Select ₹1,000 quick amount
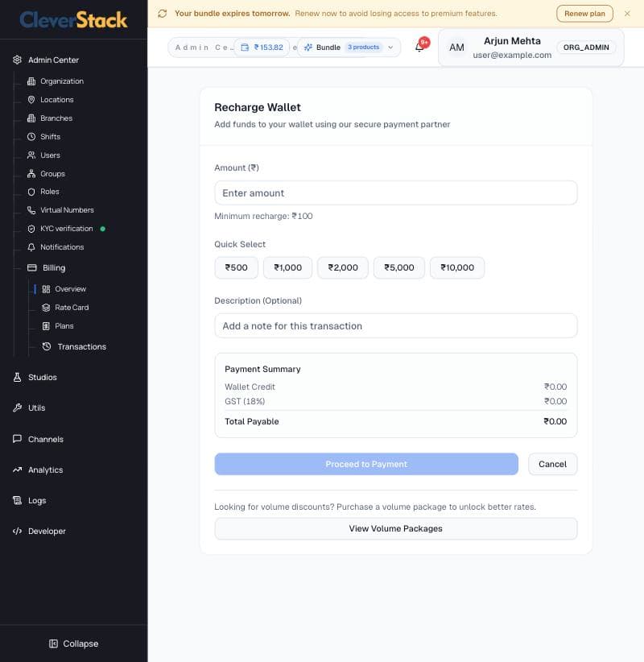Viewport: 644px width, 662px height. 288,267
